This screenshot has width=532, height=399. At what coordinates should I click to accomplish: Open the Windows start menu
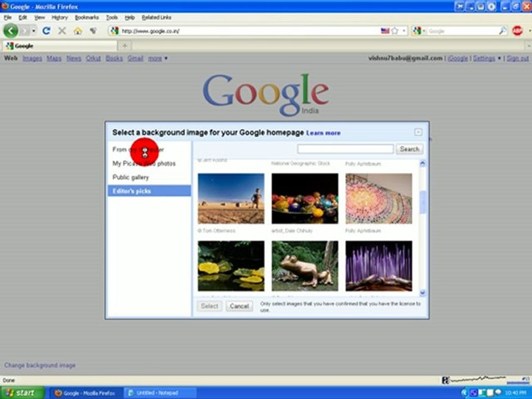click(22, 392)
